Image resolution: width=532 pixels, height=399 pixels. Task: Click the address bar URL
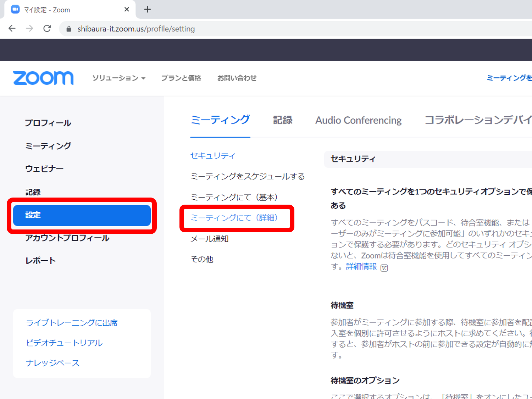tap(136, 29)
